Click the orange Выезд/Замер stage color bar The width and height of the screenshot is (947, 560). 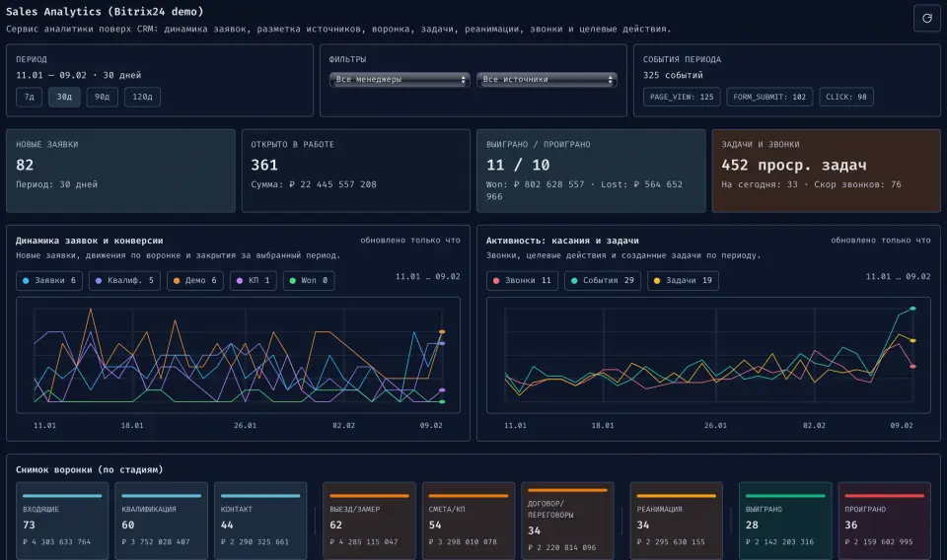pyautogui.click(x=369, y=496)
